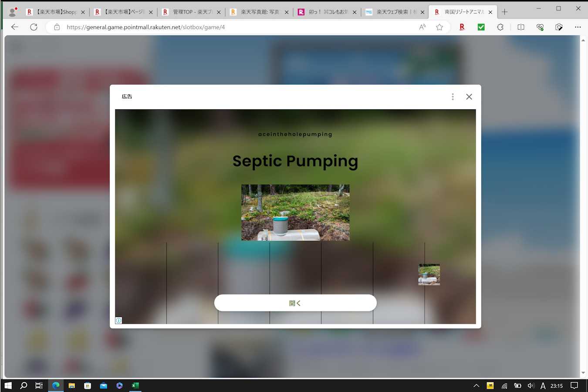Image resolution: width=588 pixels, height=392 pixels.
Task: Click the aceintheholepumping advertiser link
Action: pyautogui.click(x=295, y=134)
